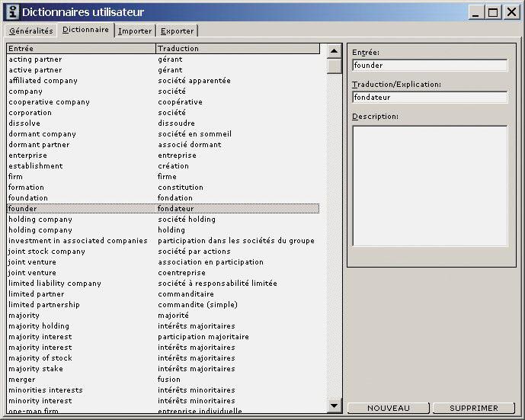Select the 'affiliated company' entry

(163, 81)
